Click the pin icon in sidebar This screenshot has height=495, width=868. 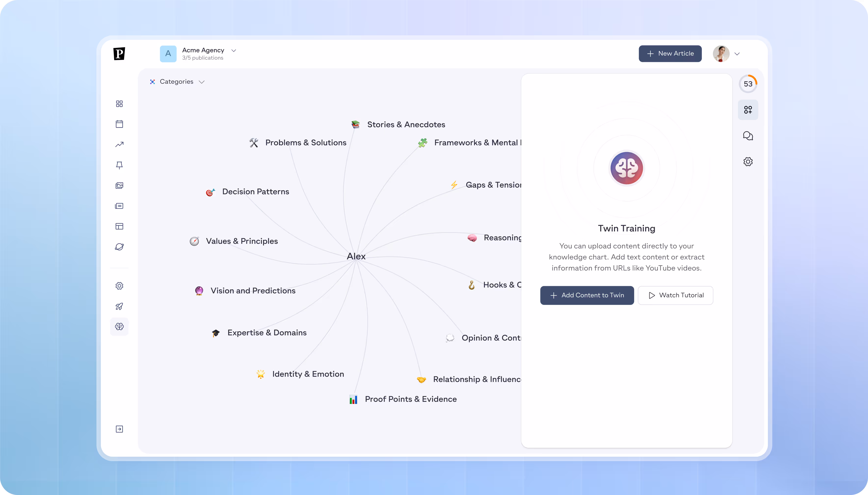tap(119, 165)
